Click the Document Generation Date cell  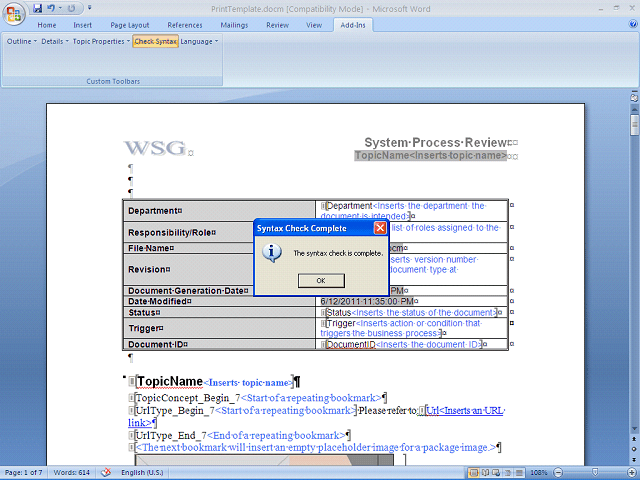point(188,291)
